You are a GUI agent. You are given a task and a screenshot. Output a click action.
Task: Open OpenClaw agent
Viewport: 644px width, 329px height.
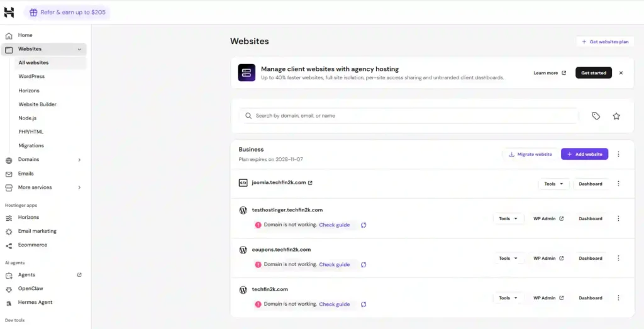[30, 288]
